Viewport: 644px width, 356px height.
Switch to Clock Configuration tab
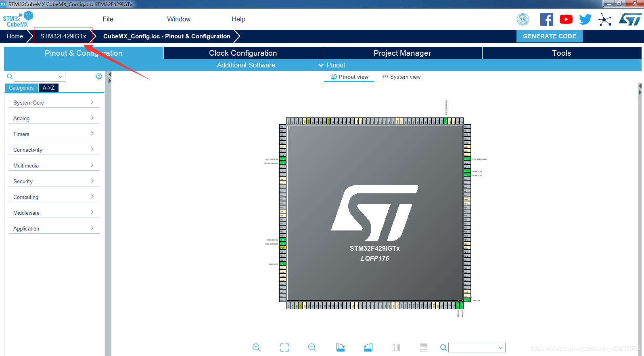pyautogui.click(x=243, y=53)
